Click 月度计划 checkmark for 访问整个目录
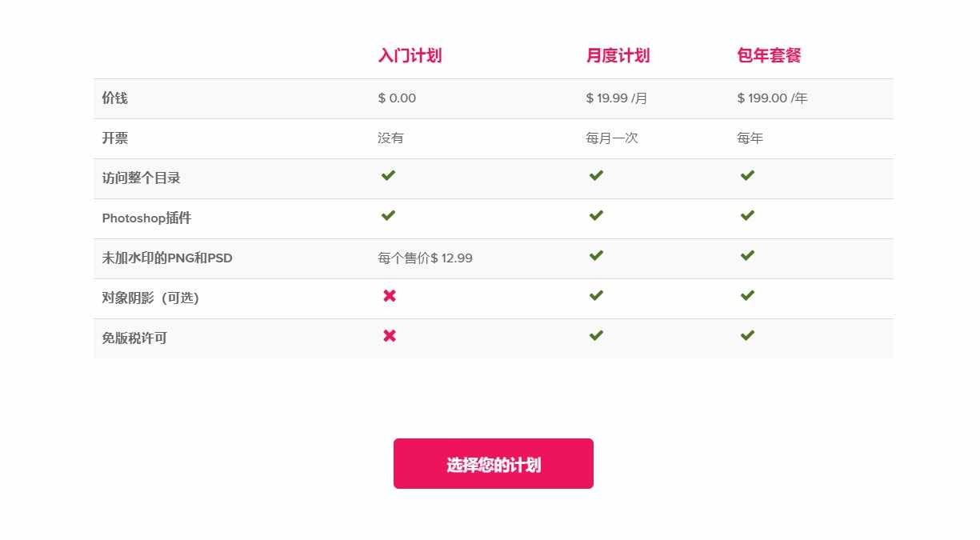Viewport: 980px width, 540px height. coord(596,176)
